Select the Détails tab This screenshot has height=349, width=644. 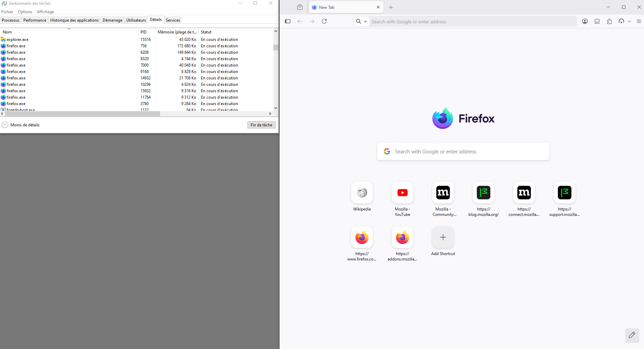click(156, 20)
